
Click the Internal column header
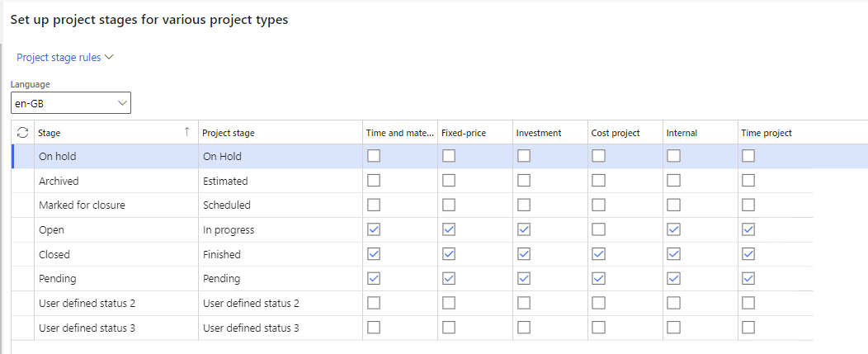coord(701,133)
